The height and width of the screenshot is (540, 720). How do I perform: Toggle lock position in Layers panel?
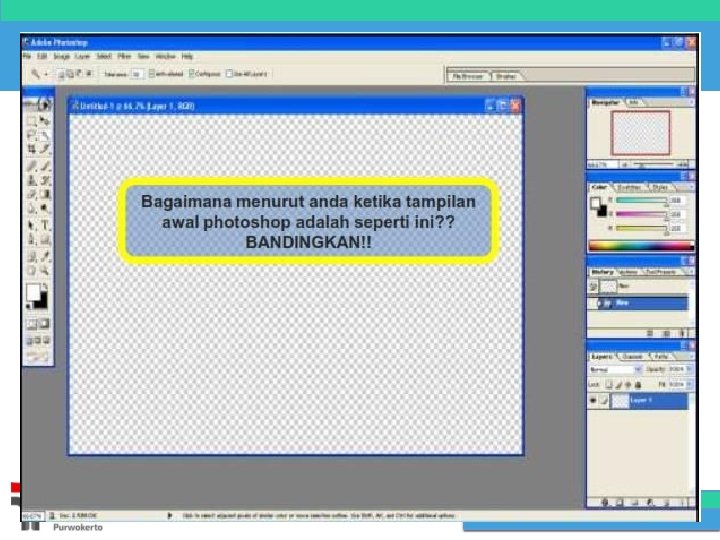628,385
